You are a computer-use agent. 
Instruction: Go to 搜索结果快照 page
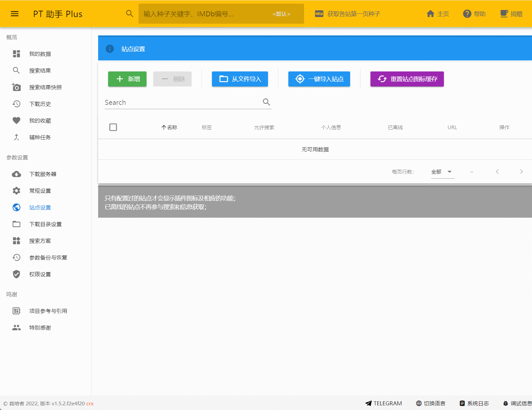45,87
